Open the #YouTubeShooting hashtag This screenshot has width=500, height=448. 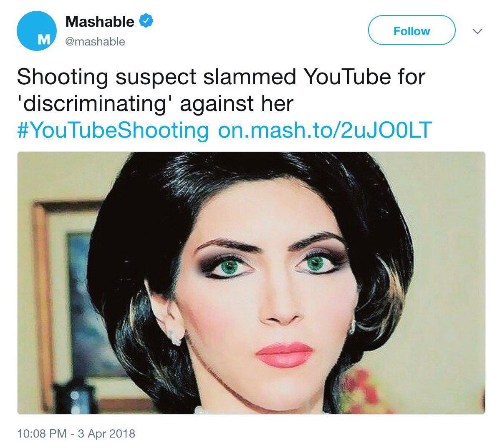point(113,130)
